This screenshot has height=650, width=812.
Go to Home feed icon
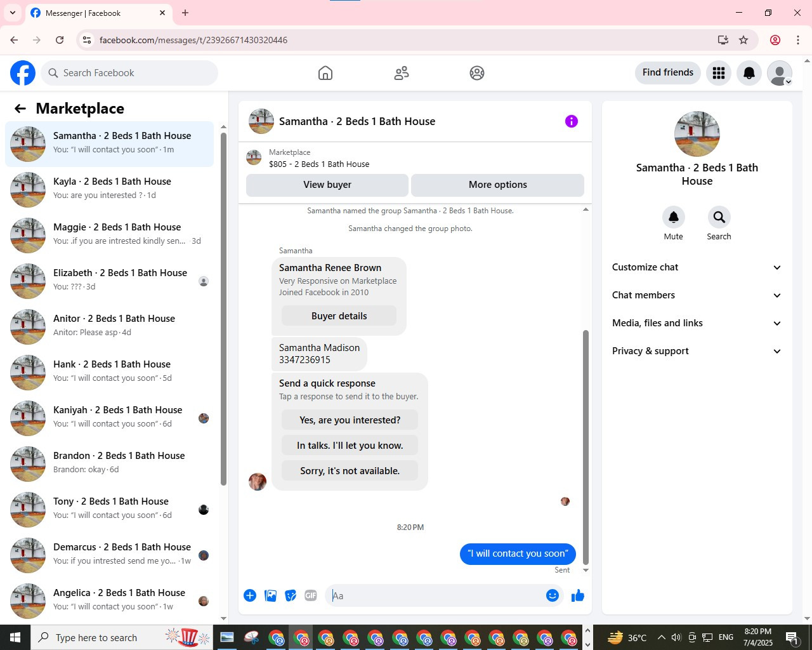(x=325, y=73)
